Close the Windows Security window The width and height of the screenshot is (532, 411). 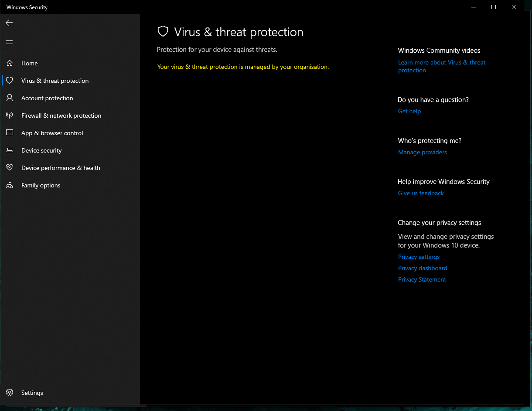(x=514, y=7)
